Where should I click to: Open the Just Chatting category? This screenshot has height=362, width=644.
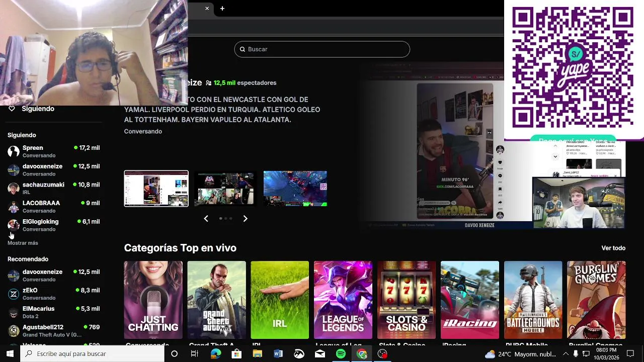[153, 300]
